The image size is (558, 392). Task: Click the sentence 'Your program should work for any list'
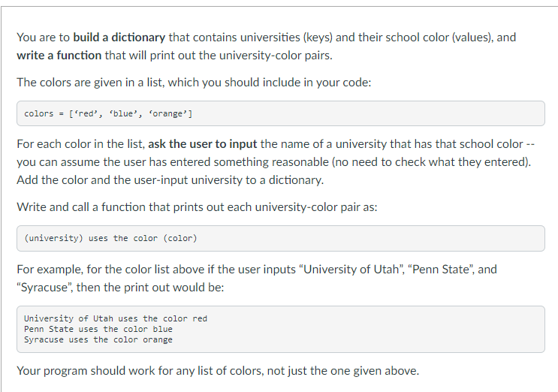coord(218,371)
